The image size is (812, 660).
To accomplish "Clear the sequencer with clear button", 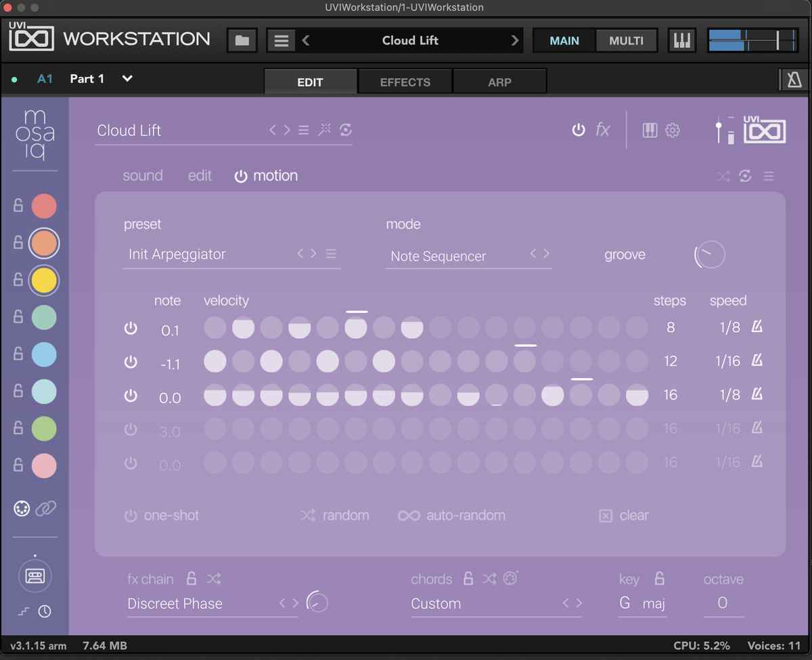I will coord(624,515).
